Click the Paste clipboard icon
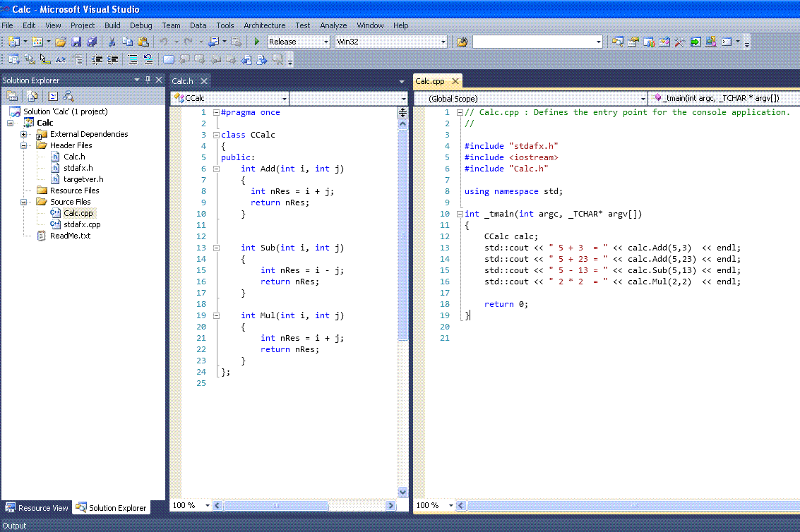The width and height of the screenshot is (800, 532). [x=143, y=42]
